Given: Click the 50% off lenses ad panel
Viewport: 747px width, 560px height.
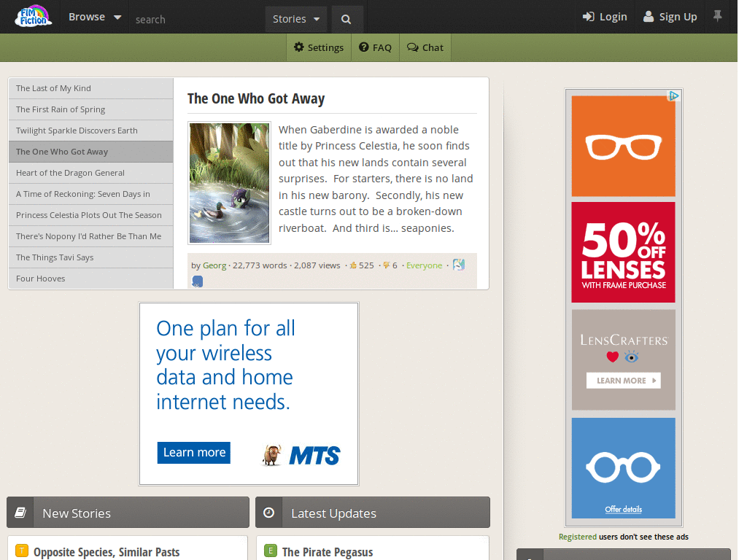Looking at the screenshot, I should point(623,252).
